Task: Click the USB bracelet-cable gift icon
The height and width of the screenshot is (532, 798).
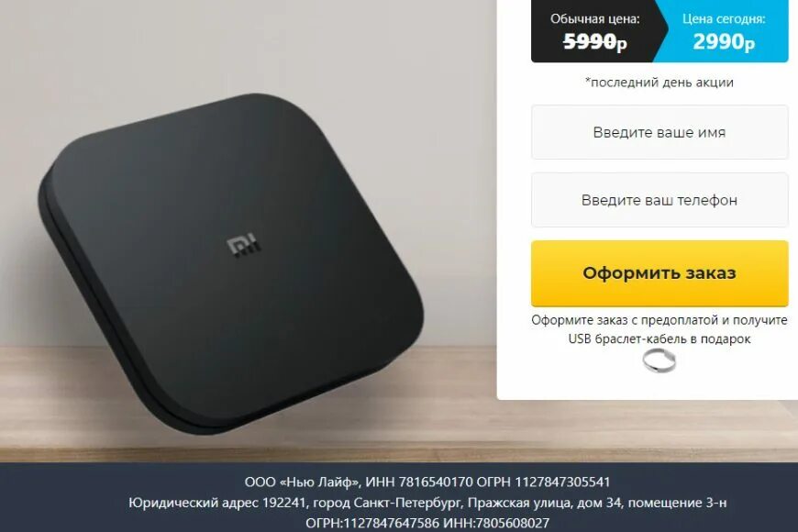Action: point(659,361)
